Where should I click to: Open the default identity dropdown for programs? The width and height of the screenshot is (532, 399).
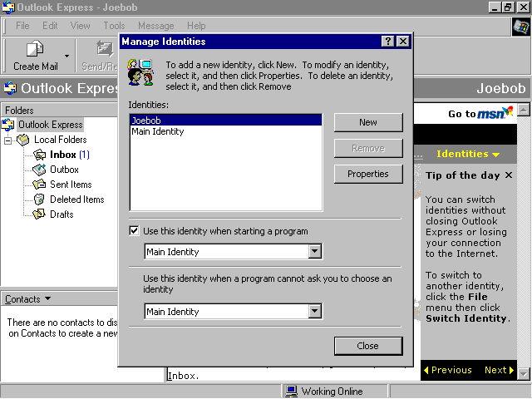(314, 311)
